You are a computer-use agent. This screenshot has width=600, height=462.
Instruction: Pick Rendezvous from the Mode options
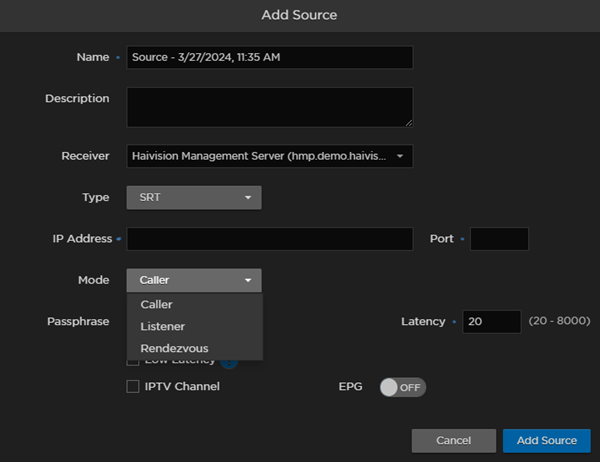click(174, 348)
